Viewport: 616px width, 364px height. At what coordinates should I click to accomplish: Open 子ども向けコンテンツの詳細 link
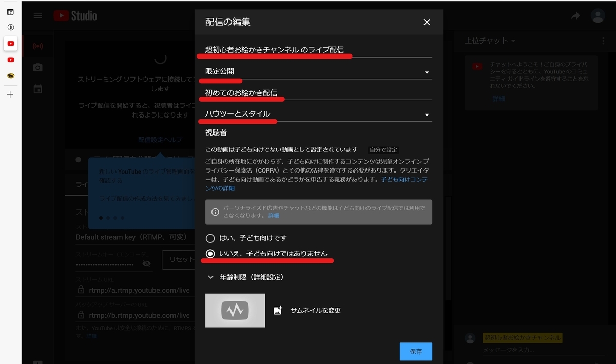point(317,184)
